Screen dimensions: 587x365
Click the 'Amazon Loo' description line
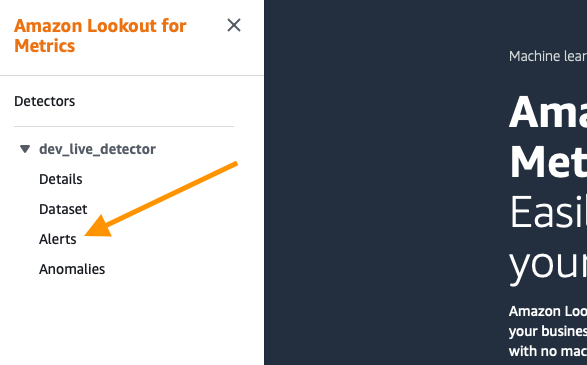coord(548,311)
